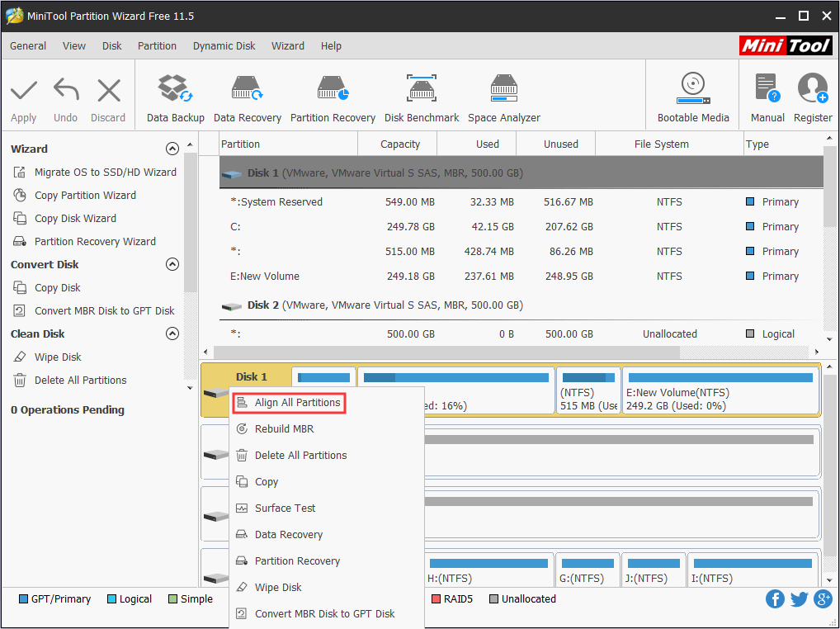Open the Partition menu
This screenshot has height=629, width=840.
pyautogui.click(x=157, y=46)
